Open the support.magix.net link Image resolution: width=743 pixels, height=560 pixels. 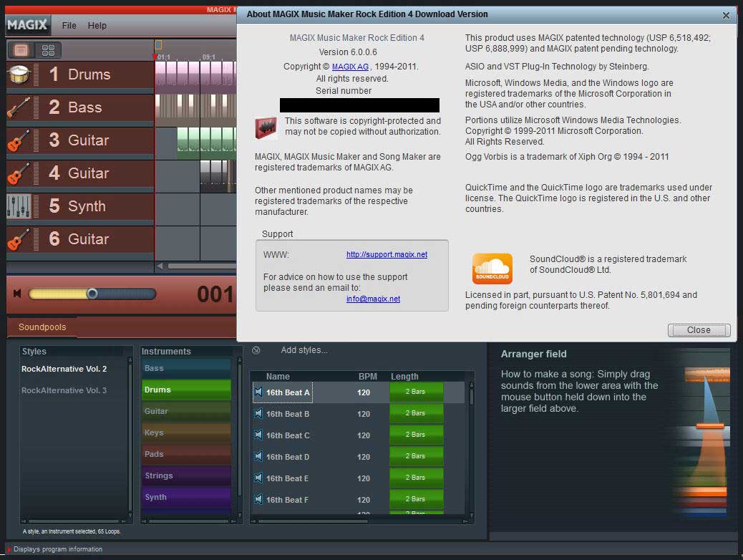point(387,254)
